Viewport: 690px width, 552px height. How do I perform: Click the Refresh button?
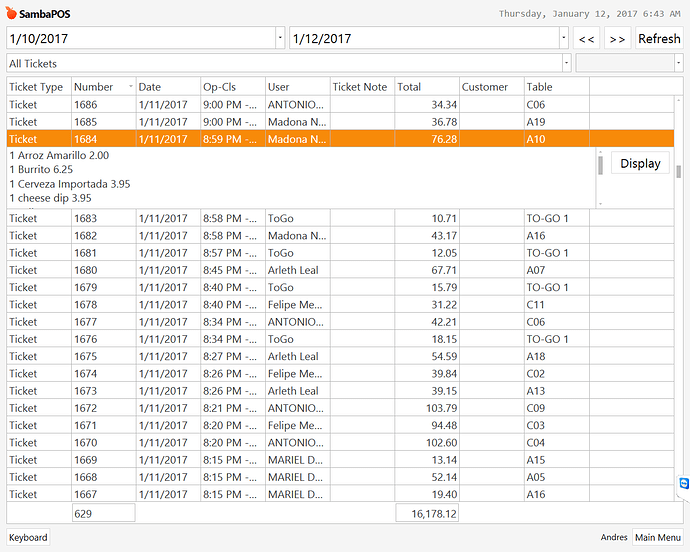coord(659,38)
